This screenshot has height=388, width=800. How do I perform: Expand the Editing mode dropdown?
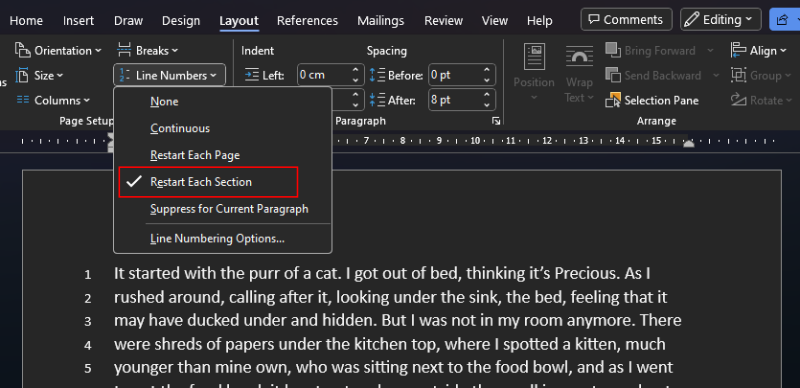[x=720, y=20]
